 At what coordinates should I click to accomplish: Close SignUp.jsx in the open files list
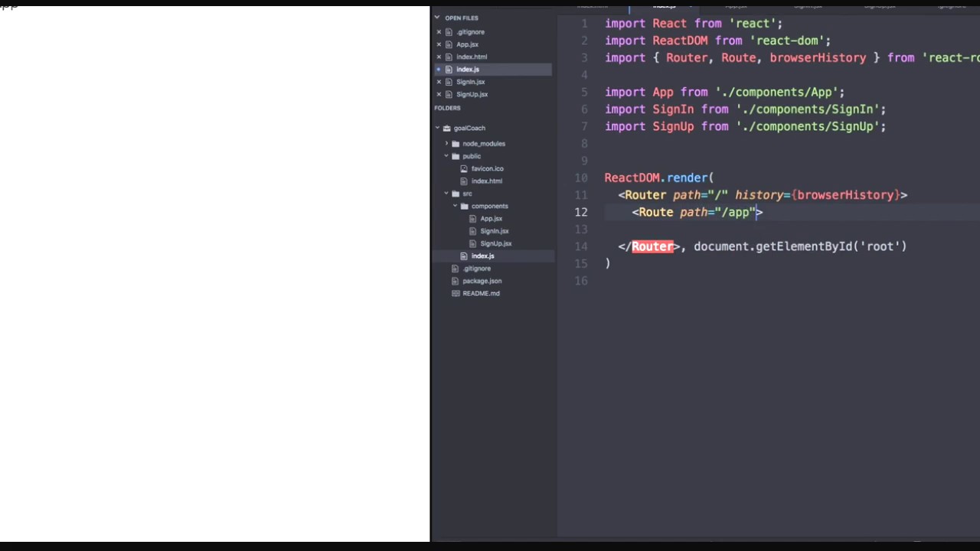pyautogui.click(x=439, y=94)
